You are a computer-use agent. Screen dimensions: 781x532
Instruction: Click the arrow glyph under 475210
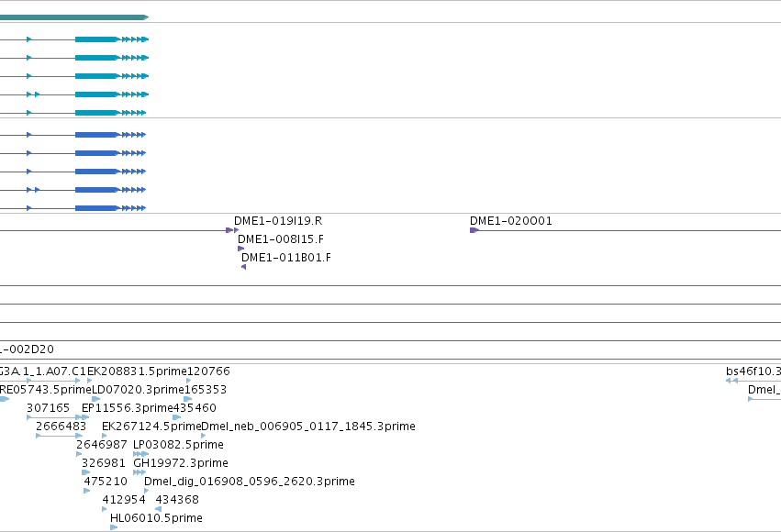tap(86, 491)
